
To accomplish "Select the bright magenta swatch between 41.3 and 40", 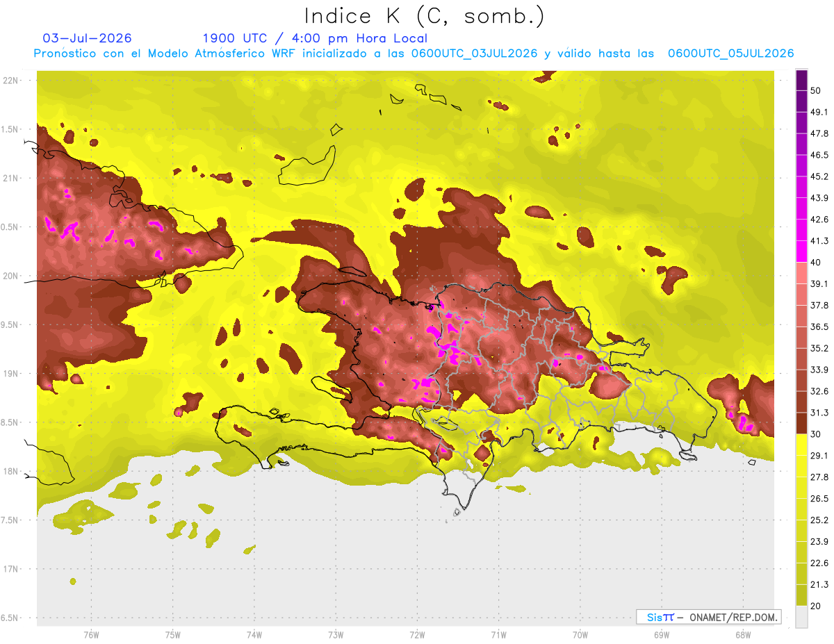I will (801, 251).
